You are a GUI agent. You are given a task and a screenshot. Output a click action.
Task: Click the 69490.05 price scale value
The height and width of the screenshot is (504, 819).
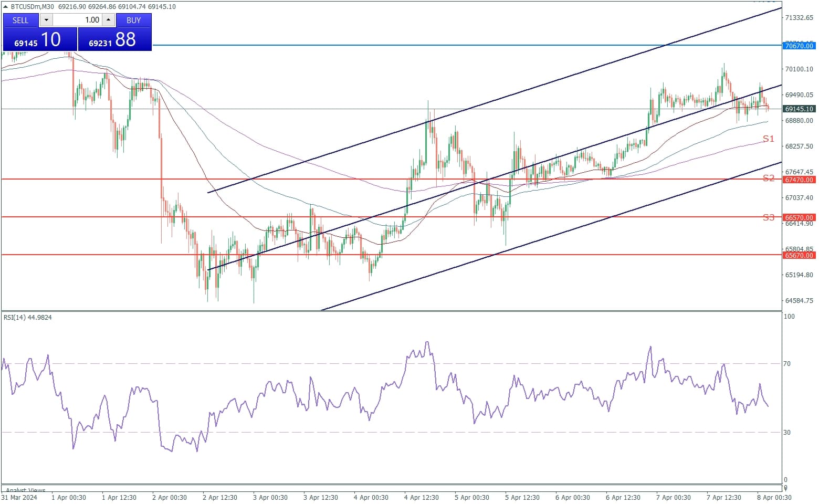tap(799, 95)
